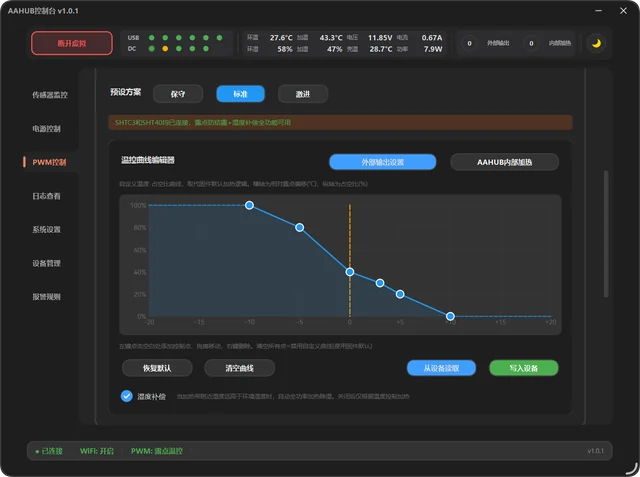The width and height of the screenshot is (640, 477).
Task: Click the last USB port green dot
Action: tap(219, 38)
